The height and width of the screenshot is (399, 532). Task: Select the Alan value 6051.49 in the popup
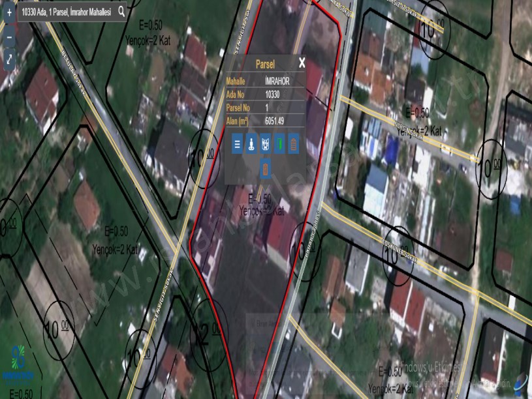(275, 120)
